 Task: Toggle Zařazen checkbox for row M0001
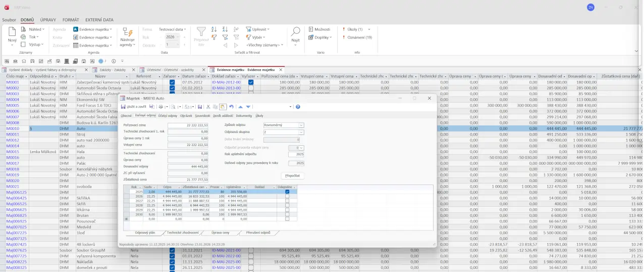pos(172,82)
